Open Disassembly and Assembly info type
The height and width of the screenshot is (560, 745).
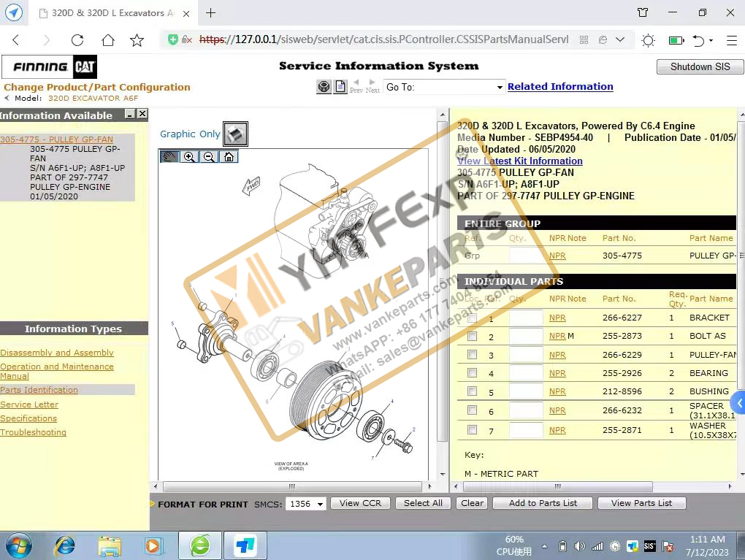coord(57,353)
